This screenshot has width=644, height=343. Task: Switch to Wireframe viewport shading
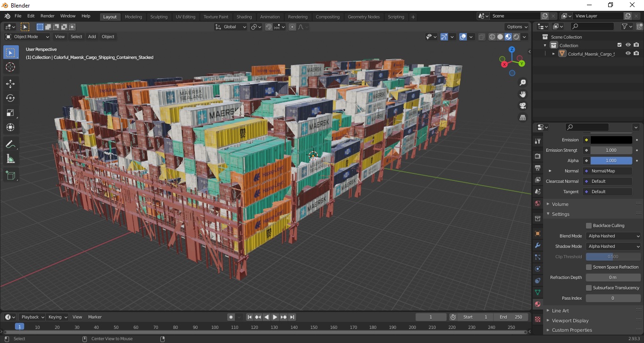[492, 37]
